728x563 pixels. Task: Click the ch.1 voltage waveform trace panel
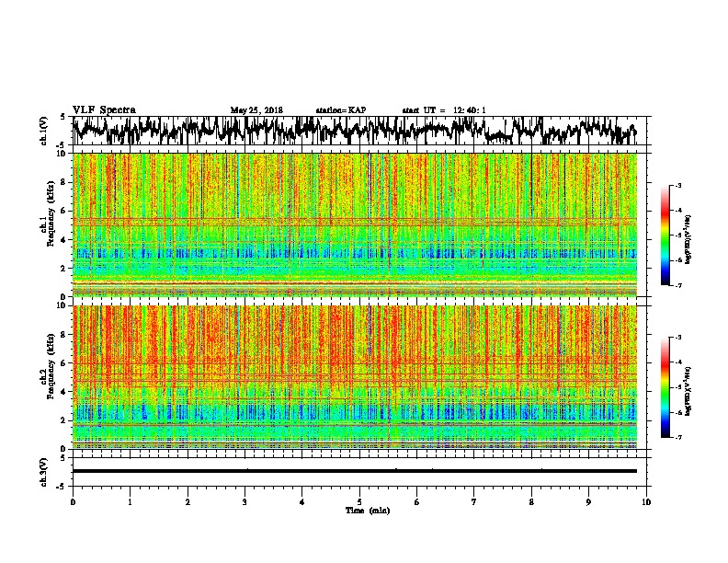click(x=361, y=131)
